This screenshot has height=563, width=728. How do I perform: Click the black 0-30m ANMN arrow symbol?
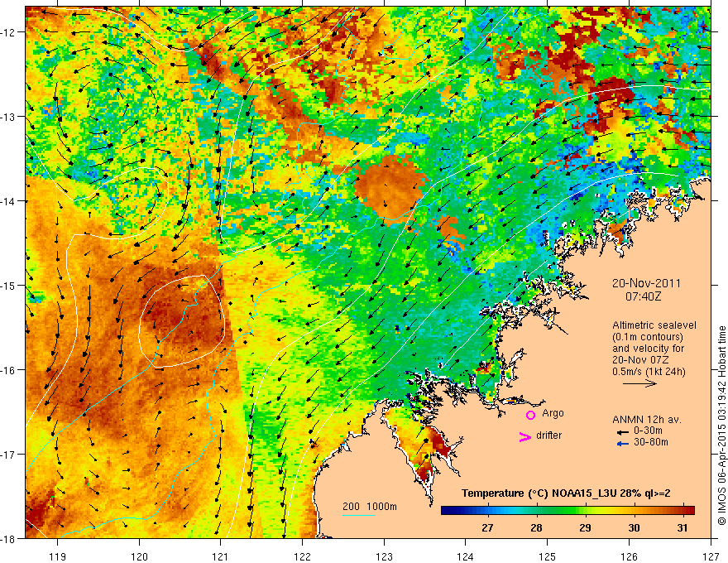[x=622, y=432]
